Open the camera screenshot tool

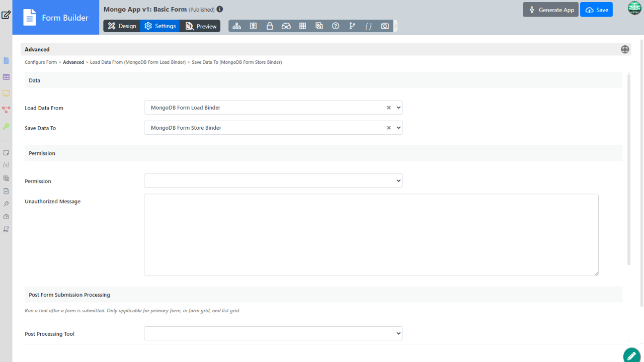click(385, 26)
